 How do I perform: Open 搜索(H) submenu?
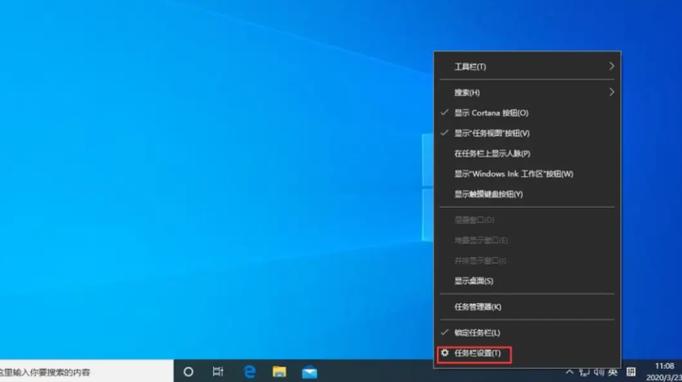tap(527, 92)
